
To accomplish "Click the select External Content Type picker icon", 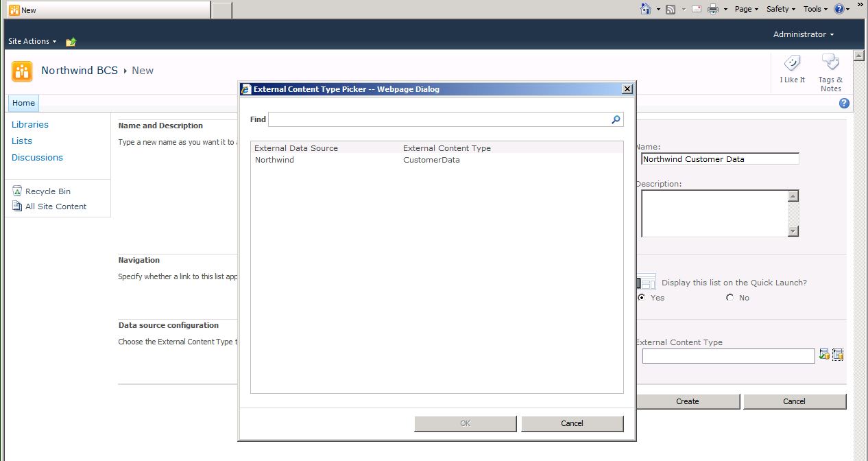I will (838, 355).
